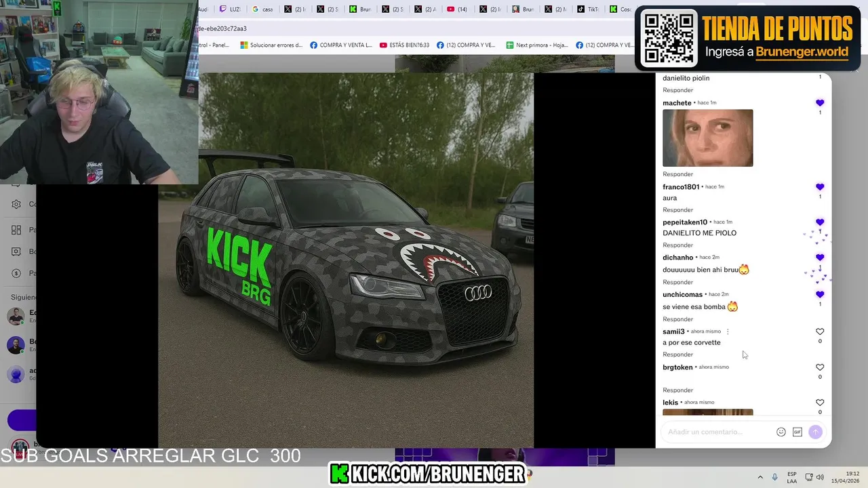Image resolution: width=868 pixels, height=488 pixels.
Task: Open the samii3 username profile
Action: (x=673, y=331)
